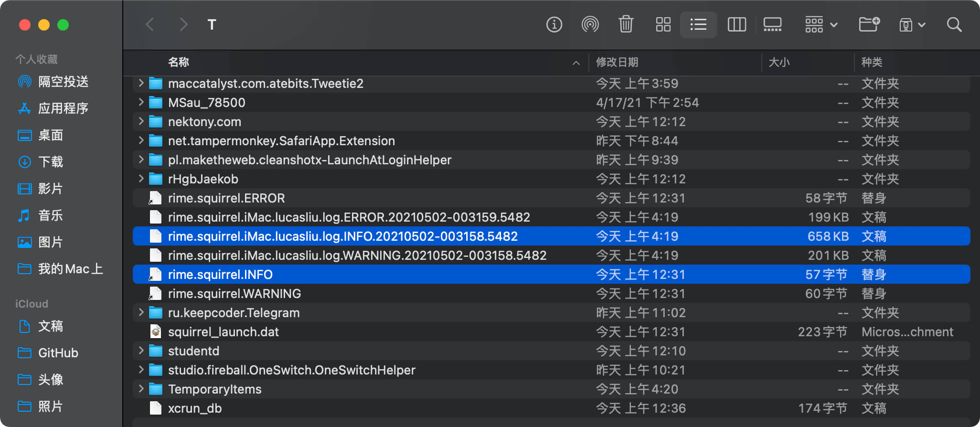Click the AirDrop toolbar icon
This screenshot has width=980, height=427.
[x=590, y=24]
